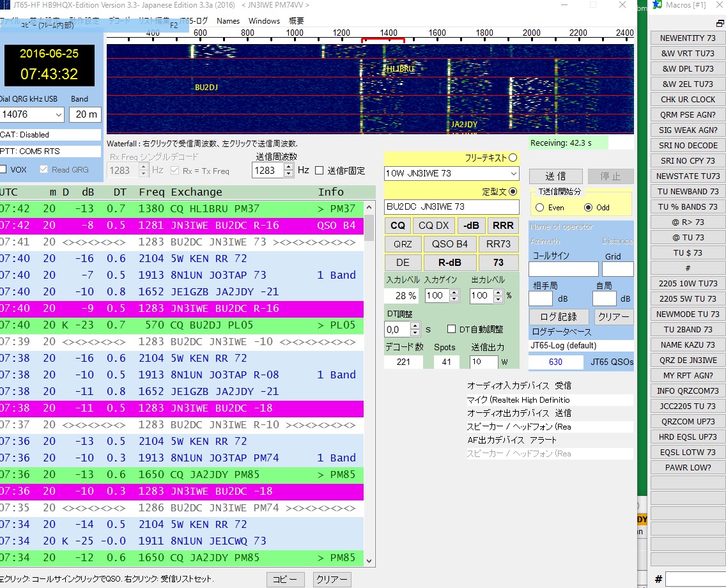Click QRM PSE AGN? macro
Image resolution: width=726 pixels, height=588 pixels.
[688, 114]
